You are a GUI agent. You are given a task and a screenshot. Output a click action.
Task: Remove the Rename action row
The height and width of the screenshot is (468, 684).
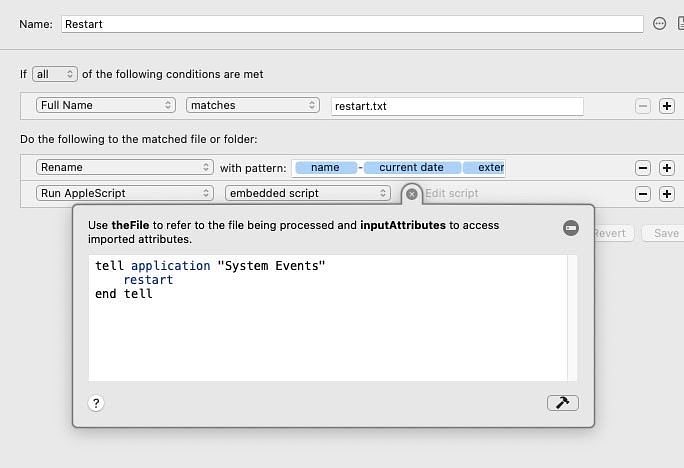(643, 168)
